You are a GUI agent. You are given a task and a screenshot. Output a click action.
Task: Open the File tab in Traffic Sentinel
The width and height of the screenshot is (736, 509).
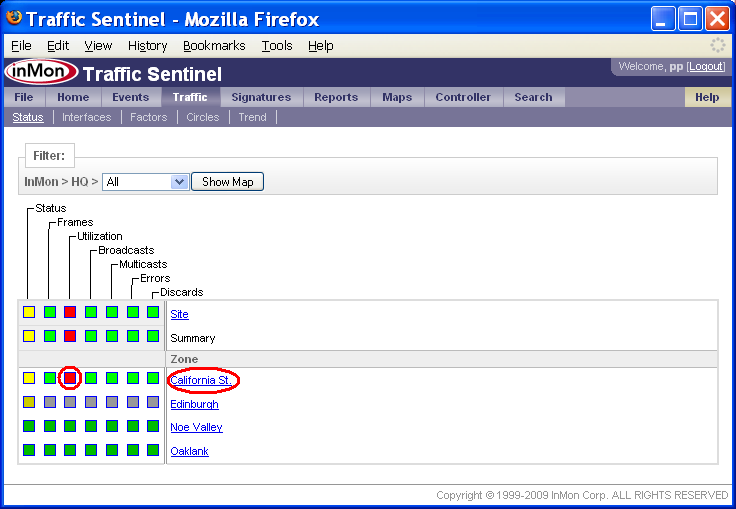coord(24,97)
